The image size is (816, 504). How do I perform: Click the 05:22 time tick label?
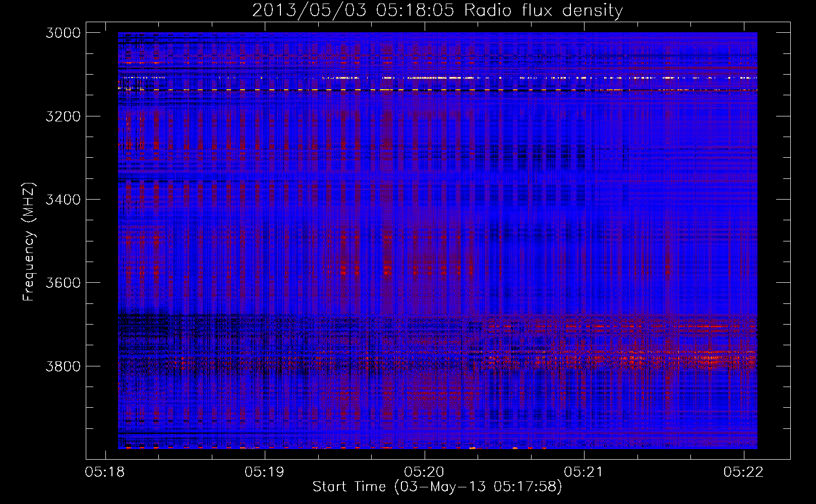click(743, 472)
